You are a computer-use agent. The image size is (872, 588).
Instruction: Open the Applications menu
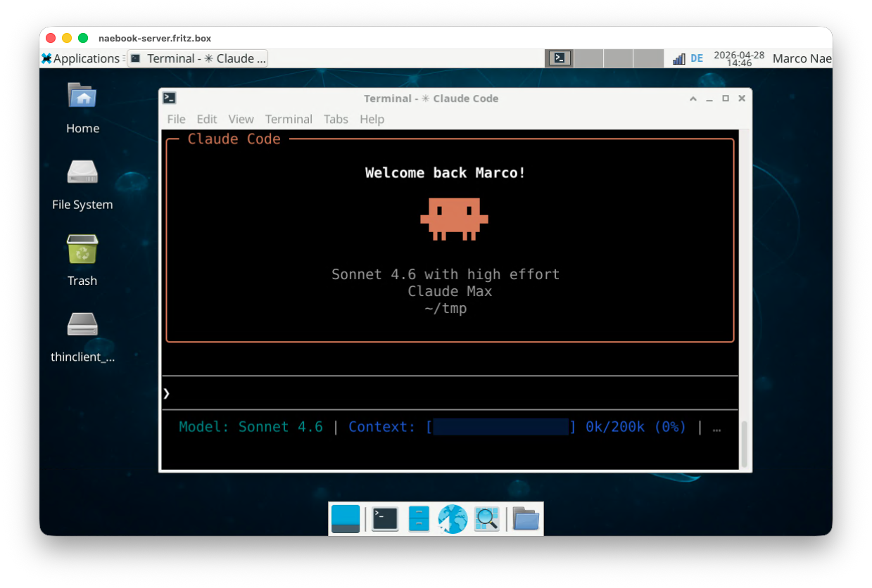[82, 58]
